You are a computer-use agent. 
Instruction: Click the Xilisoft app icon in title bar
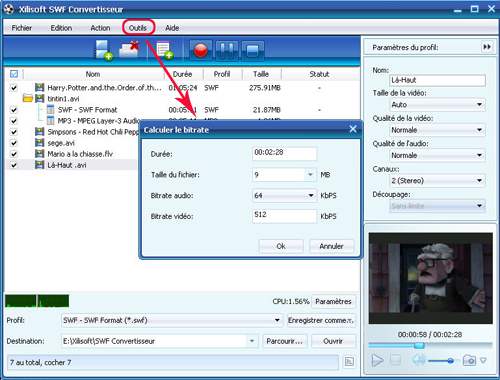click(x=9, y=9)
